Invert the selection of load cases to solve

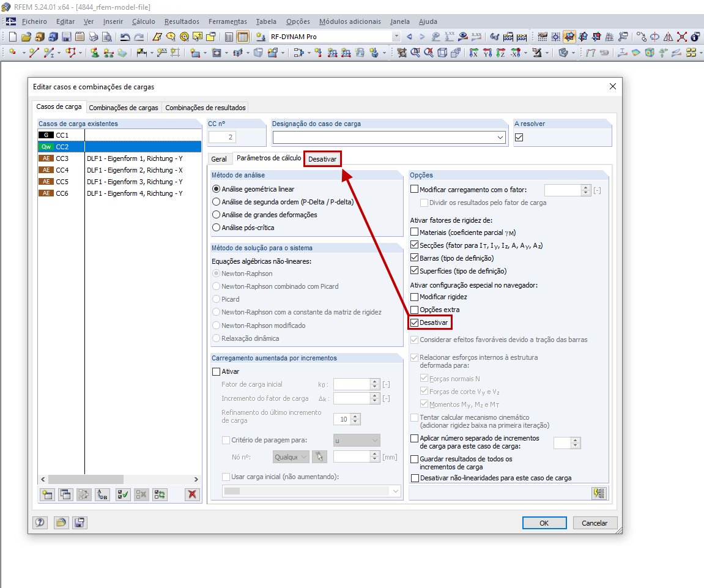coord(160,495)
